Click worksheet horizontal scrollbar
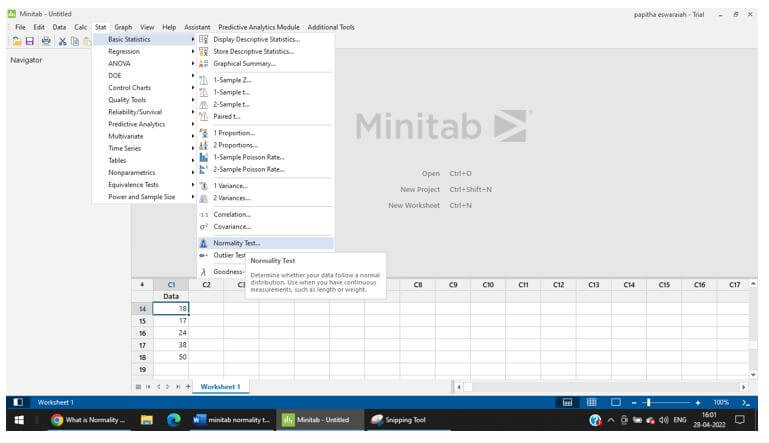 tap(601, 387)
